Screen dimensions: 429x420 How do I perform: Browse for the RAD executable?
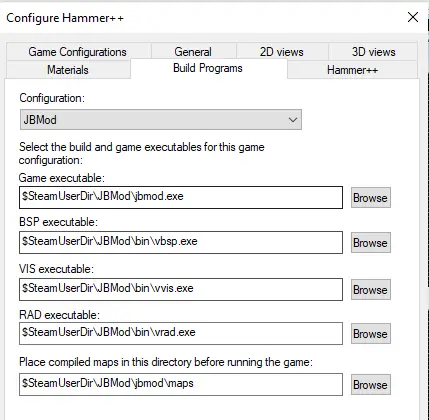pyautogui.click(x=370, y=334)
